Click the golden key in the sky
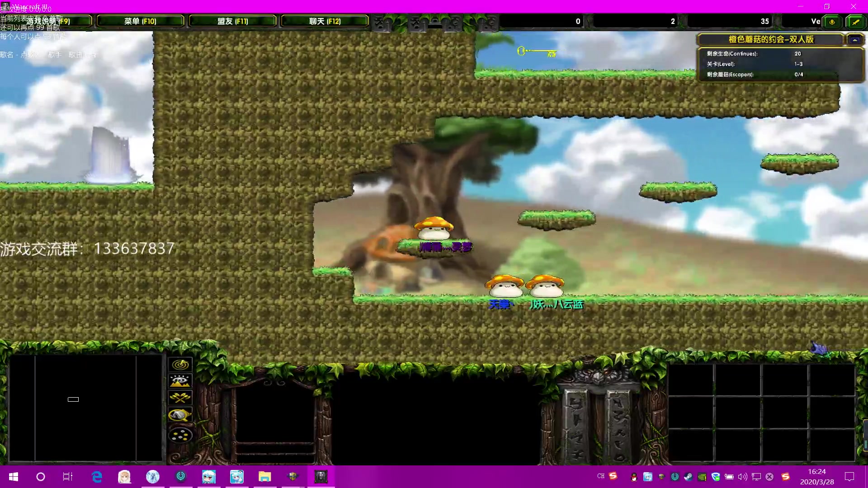This screenshot has height=488, width=868. pyautogui.click(x=537, y=52)
